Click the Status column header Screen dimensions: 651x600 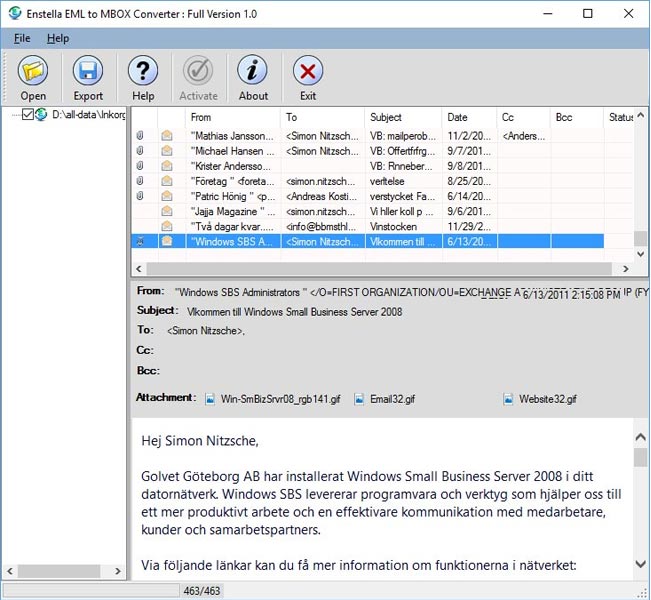[619, 117]
